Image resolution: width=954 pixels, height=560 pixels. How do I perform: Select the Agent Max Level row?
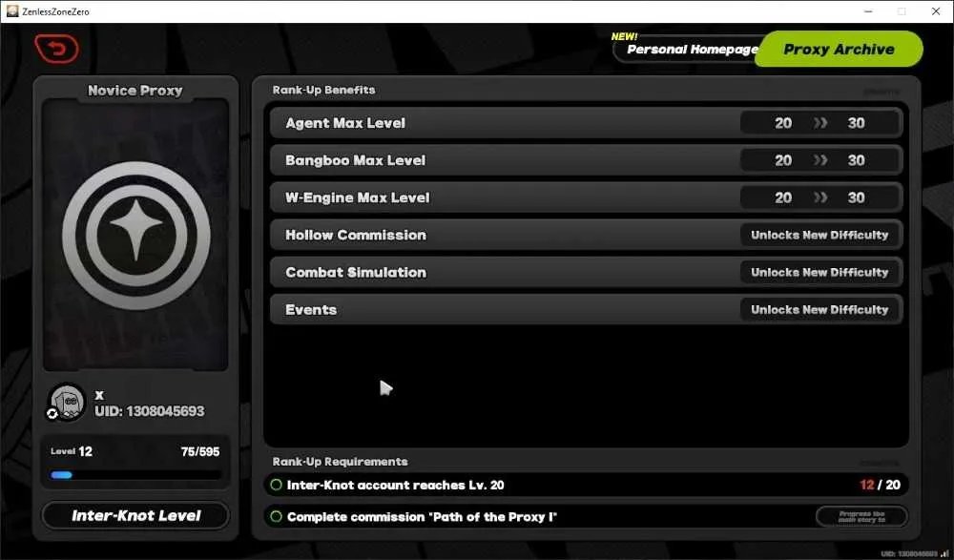(x=586, y=123)
